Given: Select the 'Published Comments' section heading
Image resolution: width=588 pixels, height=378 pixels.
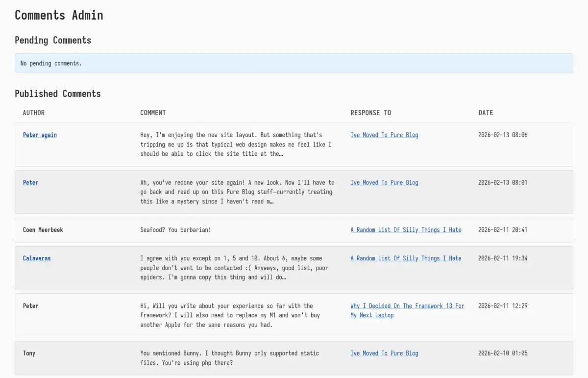Looking at the screenshot, I should (x=57, y=94).
